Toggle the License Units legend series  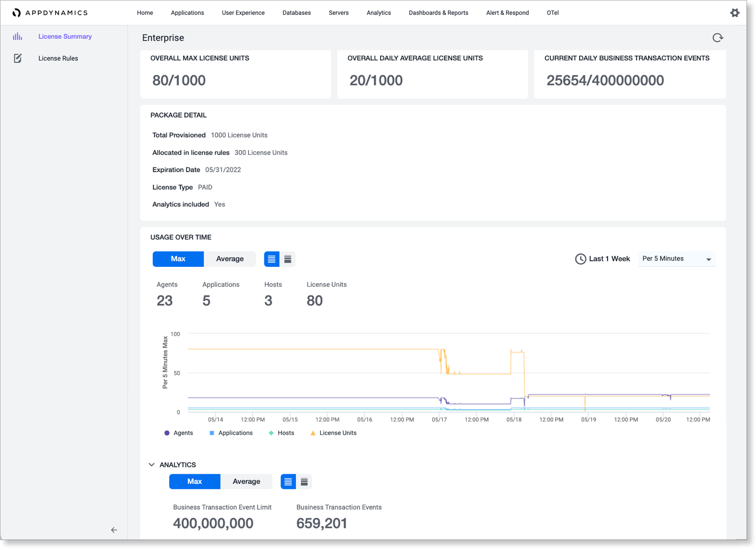[333, 433]
